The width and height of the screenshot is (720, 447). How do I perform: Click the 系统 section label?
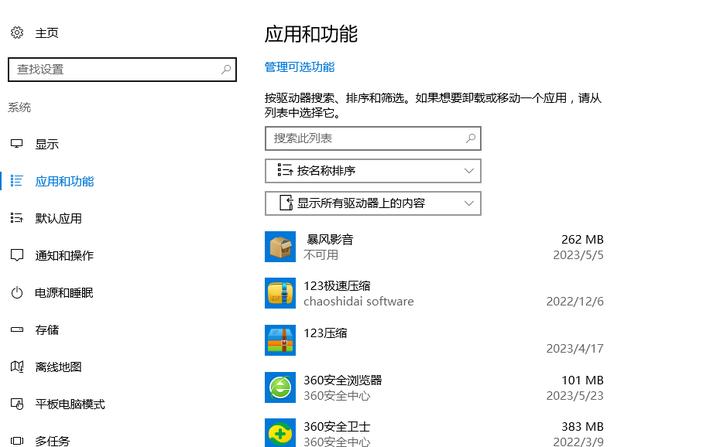(19, 108)
